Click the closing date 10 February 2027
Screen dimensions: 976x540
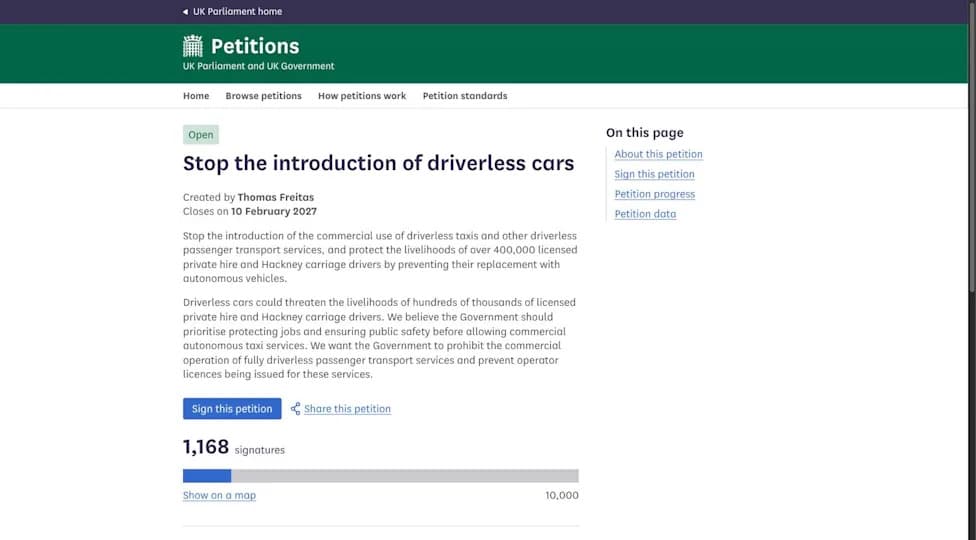[x=274, y=212]
